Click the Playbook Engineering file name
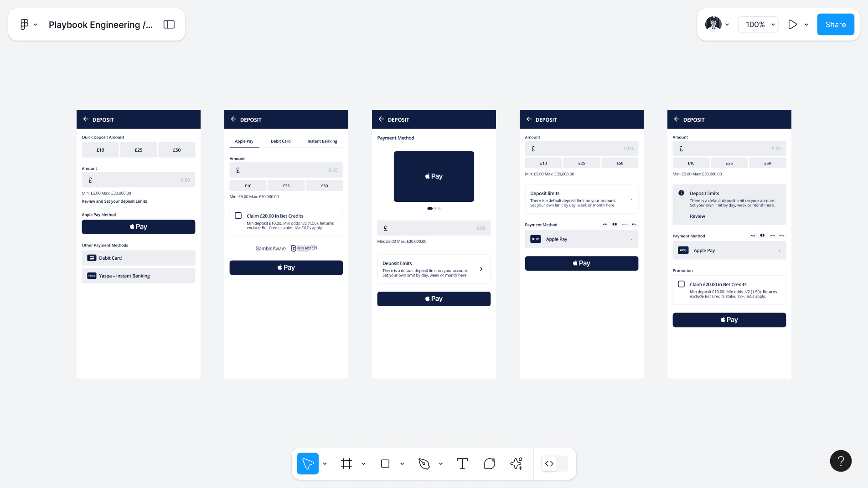This screenshot has width=868, height=488. point(101,25)
